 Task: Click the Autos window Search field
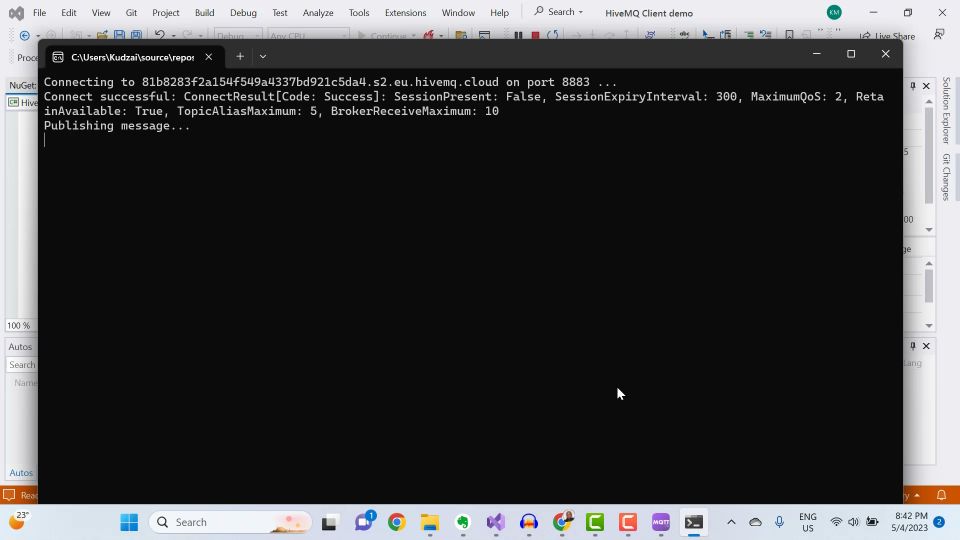pos(22,365)
